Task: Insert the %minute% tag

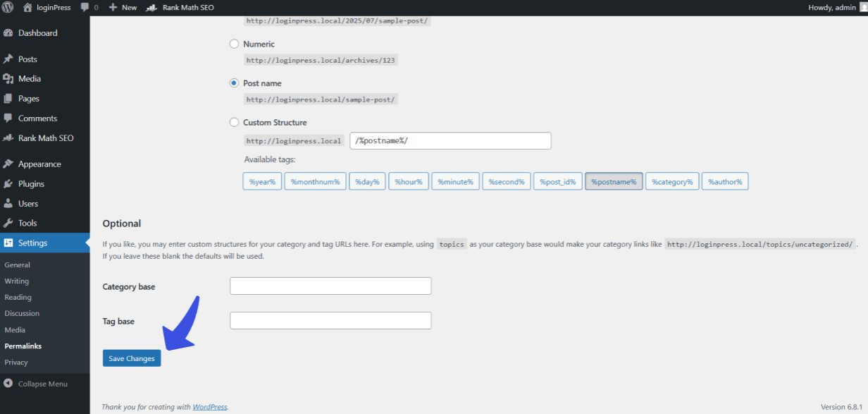Action: 456,182
